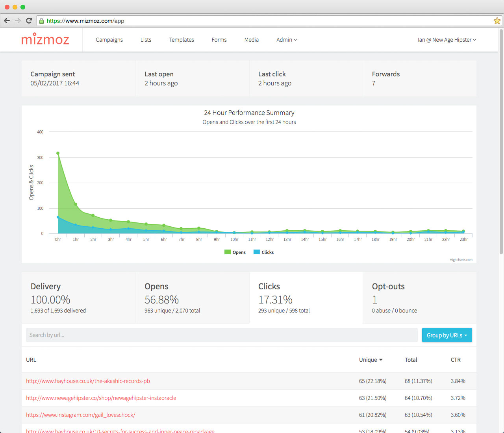The height and width of the screenshot is (433, 504).
Task: Sort by Unique column toggle
Action: [x=371, y=360]
